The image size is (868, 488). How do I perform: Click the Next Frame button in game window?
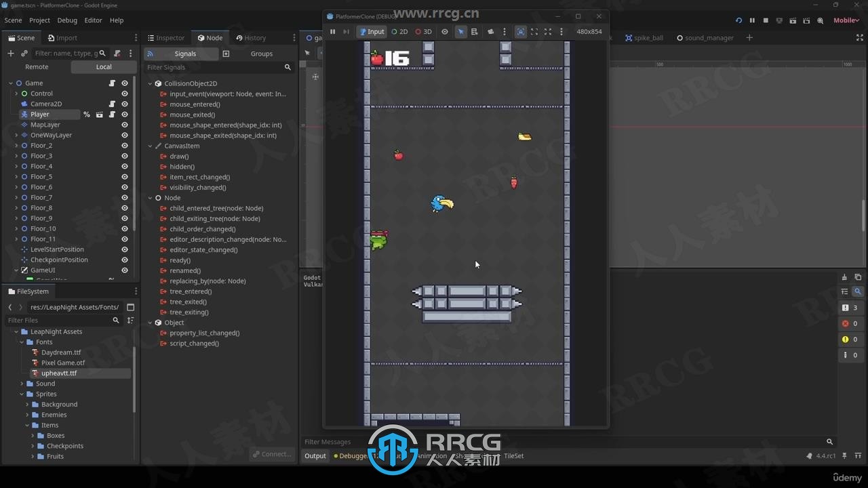pos(346,32)
